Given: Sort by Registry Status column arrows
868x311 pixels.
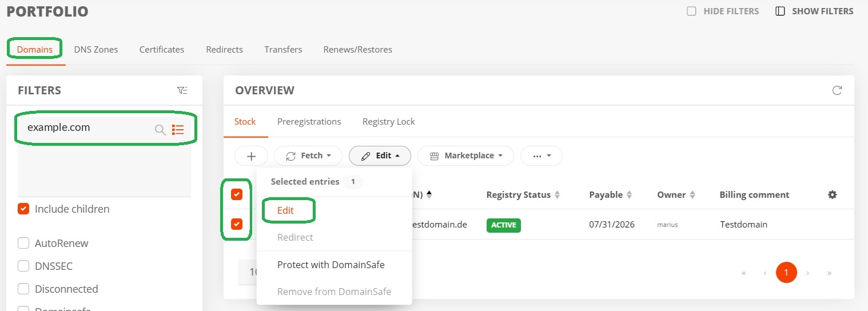Looking at the screenshot, I should coord(557,195).
